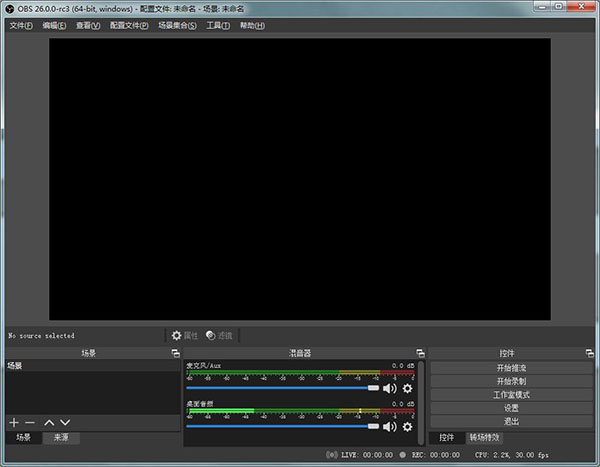Switch to the 转场特效 tab

[x=484, y=438]
